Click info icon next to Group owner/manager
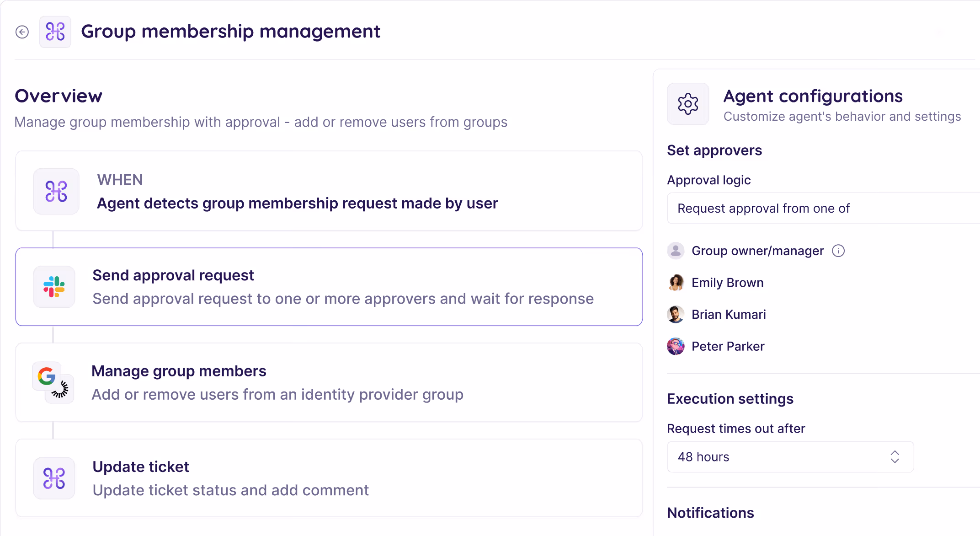Viewport: 980px width, 536px height. pos(838,251)
